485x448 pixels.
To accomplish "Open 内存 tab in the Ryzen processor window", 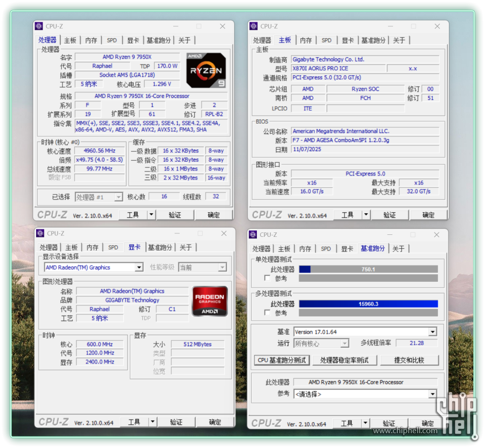I will (91, 40).
